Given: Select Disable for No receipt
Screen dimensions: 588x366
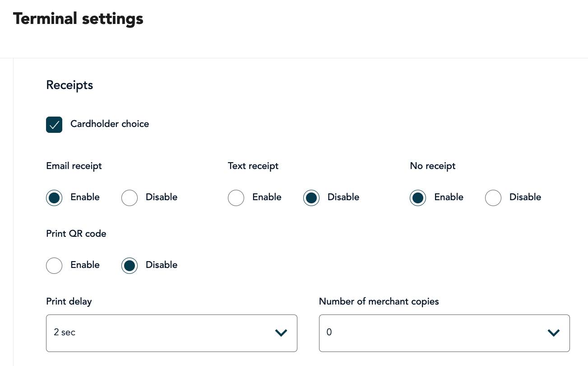Looking at the screenshot, I should [493, 198].
